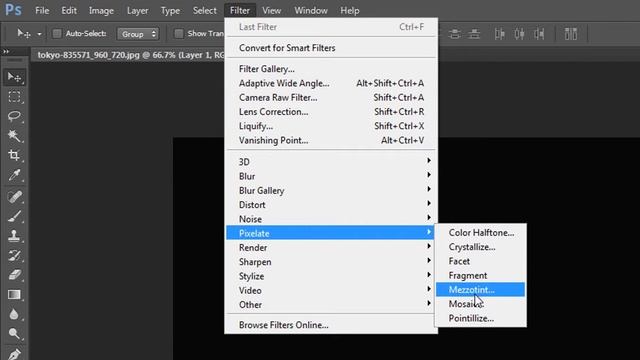Choose Vanishing Point
Image resolution: width=640 pixels, height=360 pixels.
pyautogui.click(x=331, y=140)
